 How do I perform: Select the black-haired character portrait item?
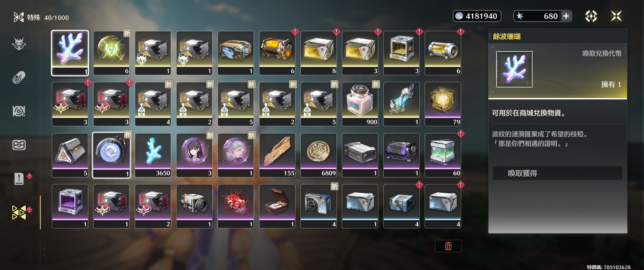[x=194, y=155]
